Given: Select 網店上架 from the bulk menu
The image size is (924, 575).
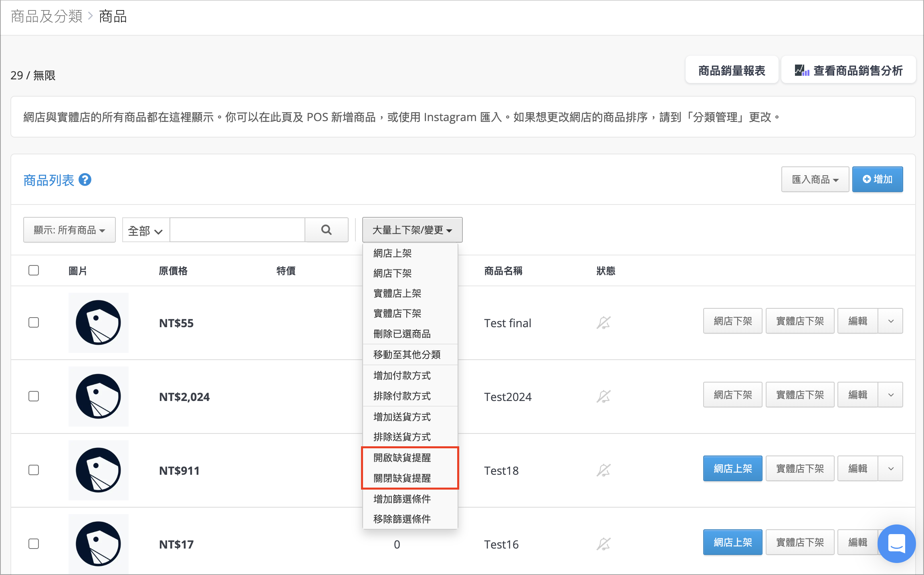Looking at the screenshot, I should coord(410,253).
